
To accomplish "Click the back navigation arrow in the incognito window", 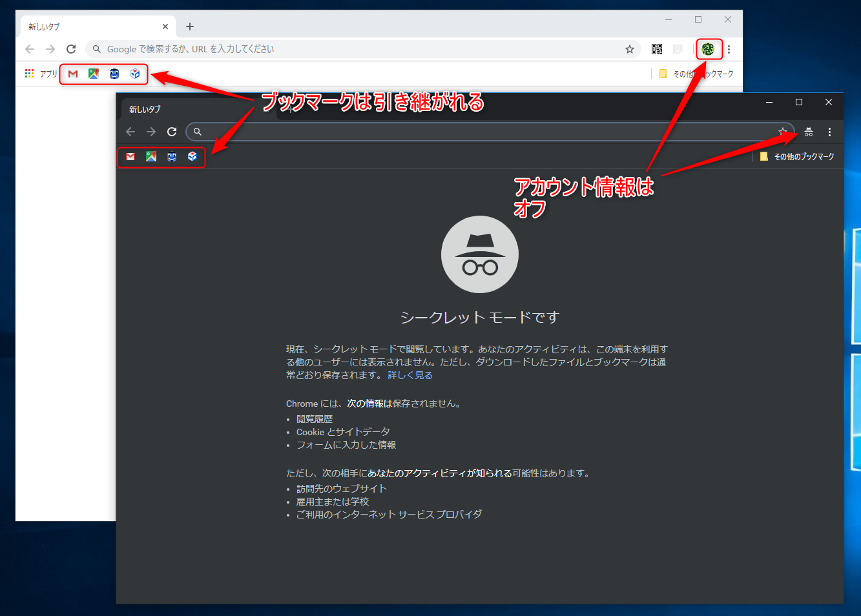I will click(x=130, y=132).
